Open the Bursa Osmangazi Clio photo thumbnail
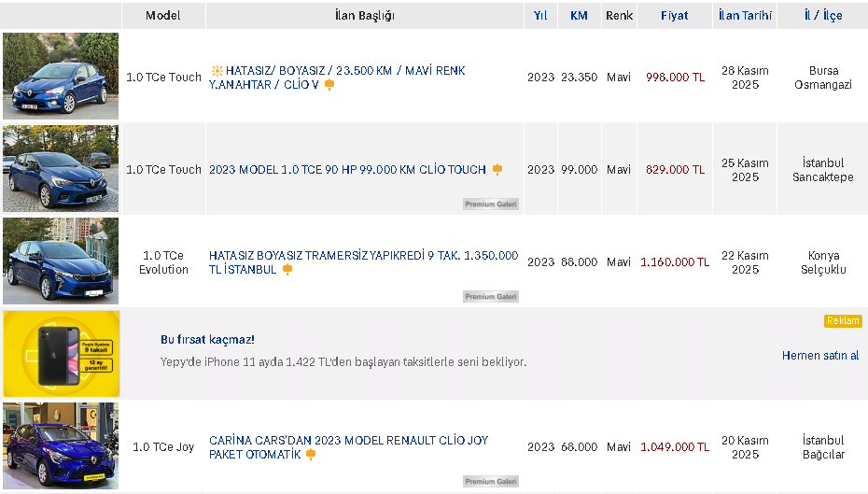Viewport: 868px width, 494px height. point(61,77)
